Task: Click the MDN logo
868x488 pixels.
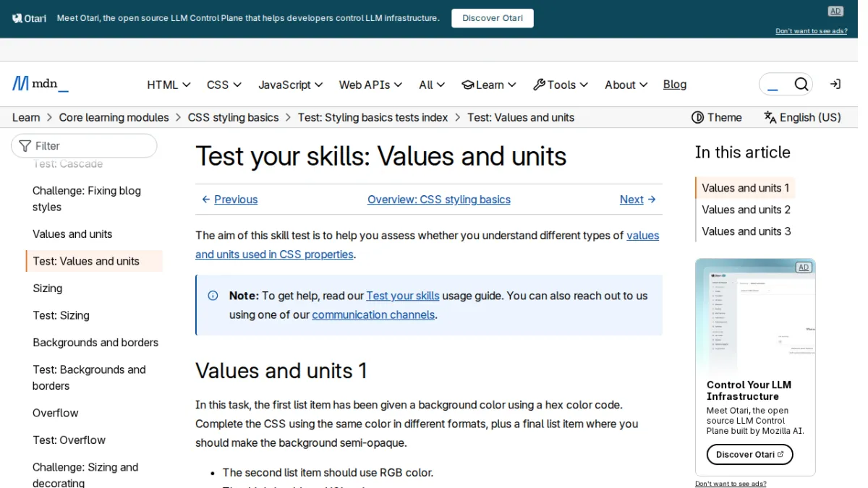Action: coord(41,84)
